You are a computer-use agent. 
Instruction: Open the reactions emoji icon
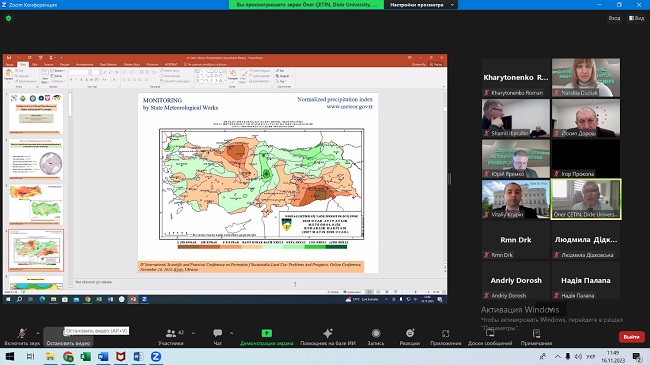coord(410,333)
